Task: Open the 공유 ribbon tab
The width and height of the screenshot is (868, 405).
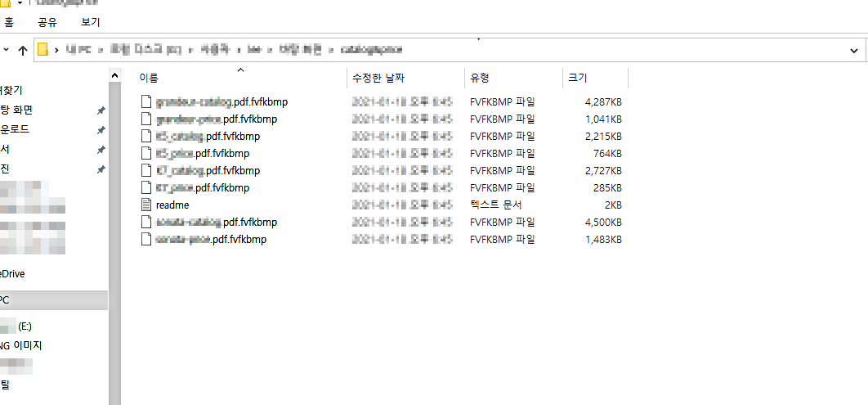Action: (x=47, y=23)
